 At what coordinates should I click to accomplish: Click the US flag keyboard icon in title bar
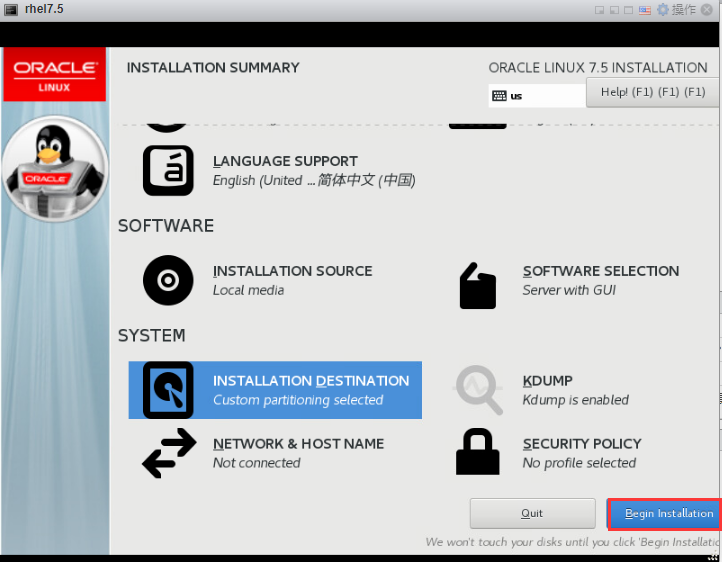coord(645,10)
